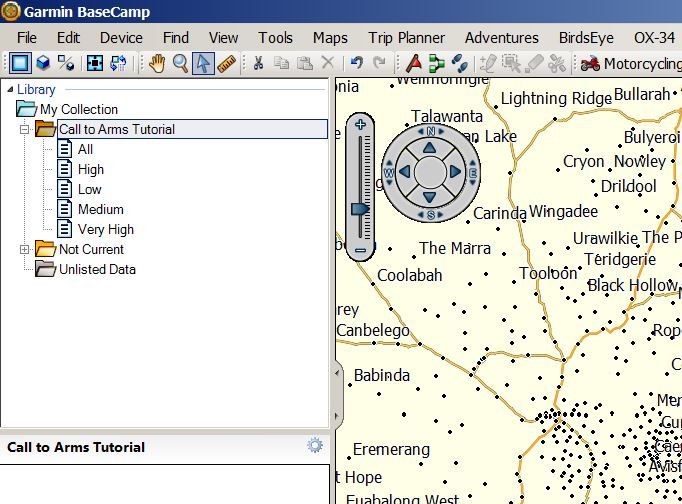Click the map zoom slider handle
The height and width of the screenshot is (504, 682).
coord(360,209)
